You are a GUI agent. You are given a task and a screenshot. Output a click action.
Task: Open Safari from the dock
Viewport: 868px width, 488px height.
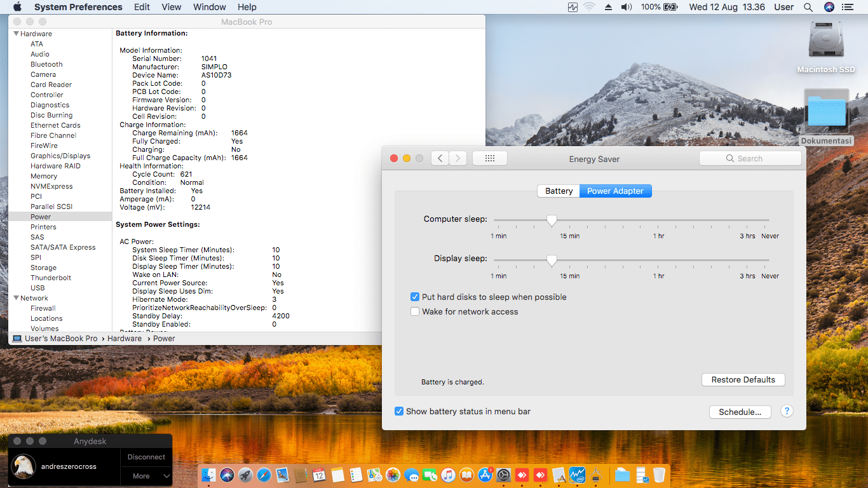click(x=264, y=475)
